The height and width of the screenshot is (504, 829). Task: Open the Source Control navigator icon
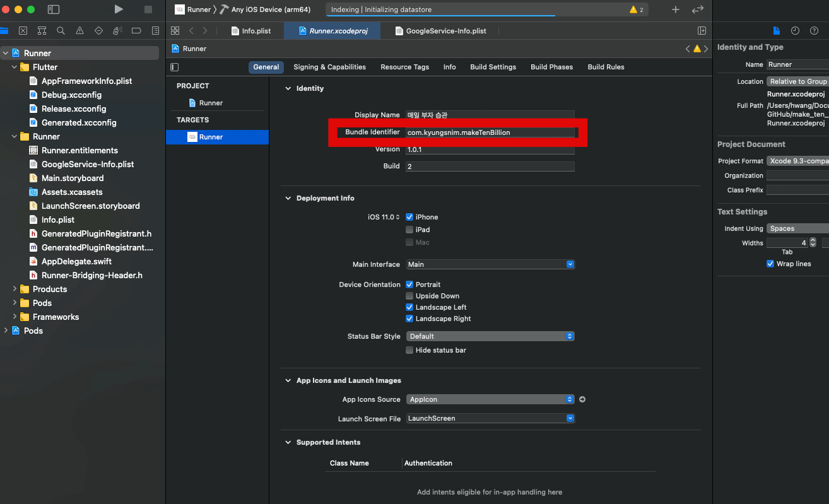23,30
